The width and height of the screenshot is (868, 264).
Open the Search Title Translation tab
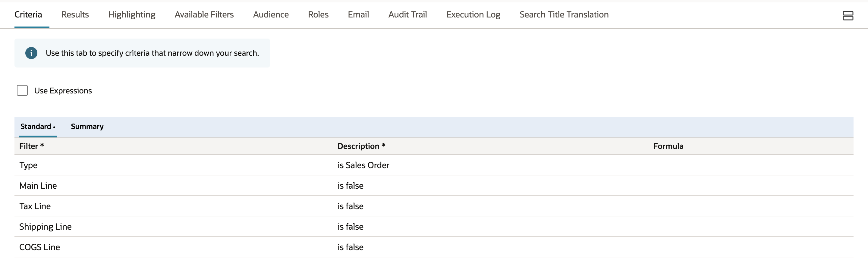click(x=564, y=14)
